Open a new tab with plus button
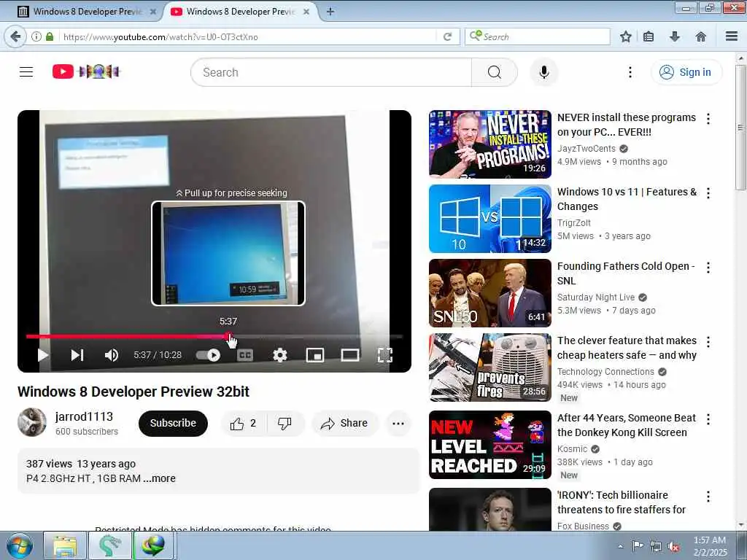Screen dimensions: 747x560 click(x=330, y=12)
